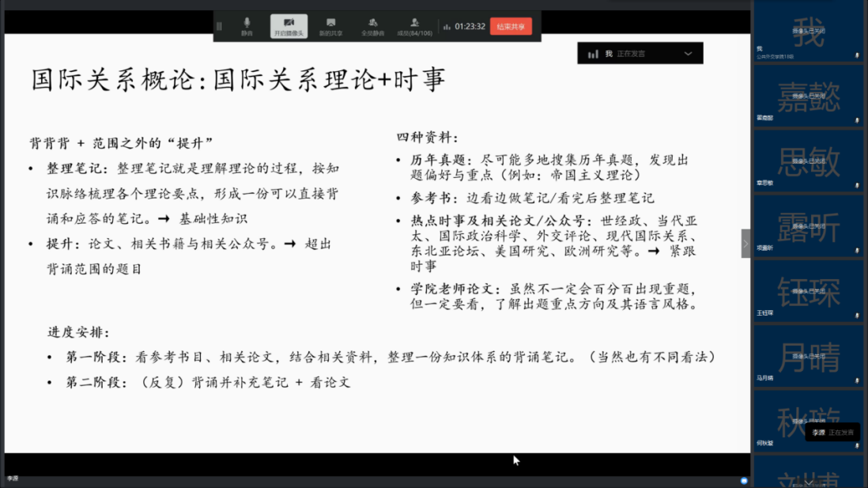Click the red 结束共享 button
This screenshot has width=868, height=488.
click(511, 26)
